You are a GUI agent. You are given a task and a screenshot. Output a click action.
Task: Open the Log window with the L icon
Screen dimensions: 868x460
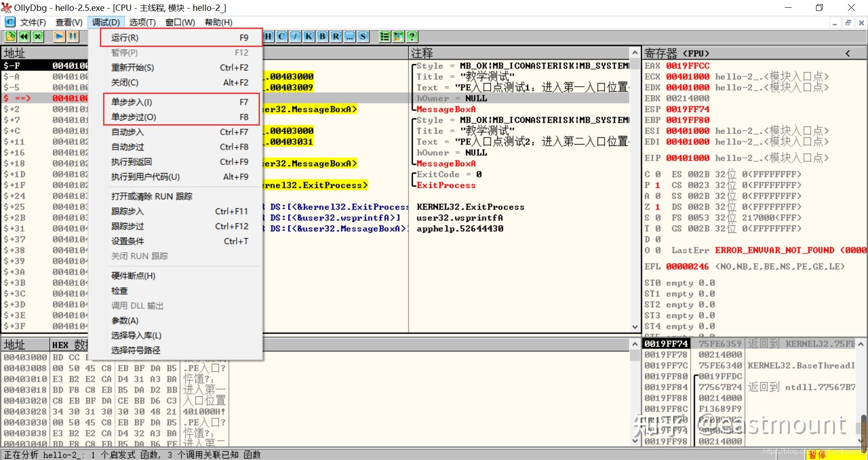[x=200, y=37]
